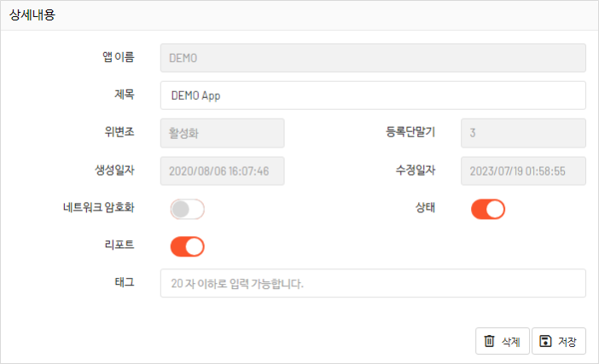
Task: Click the 등록단말기 field showing 3
Action: click(x=523, y=133)
